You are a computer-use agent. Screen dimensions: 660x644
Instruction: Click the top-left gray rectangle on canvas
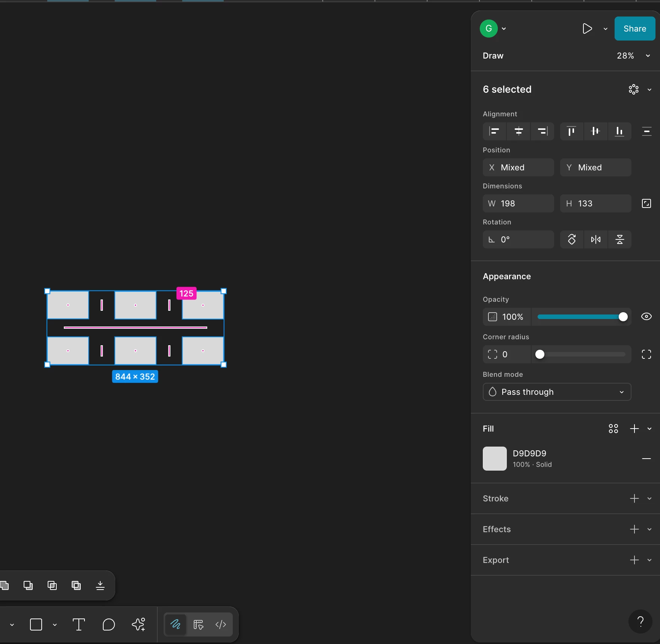click(68, 305)
